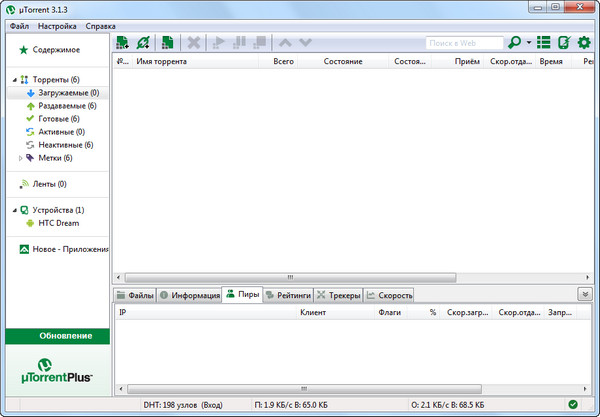Collapse the Устройства tree node
The image size is (600, 417).
click(x=14, y=210)
